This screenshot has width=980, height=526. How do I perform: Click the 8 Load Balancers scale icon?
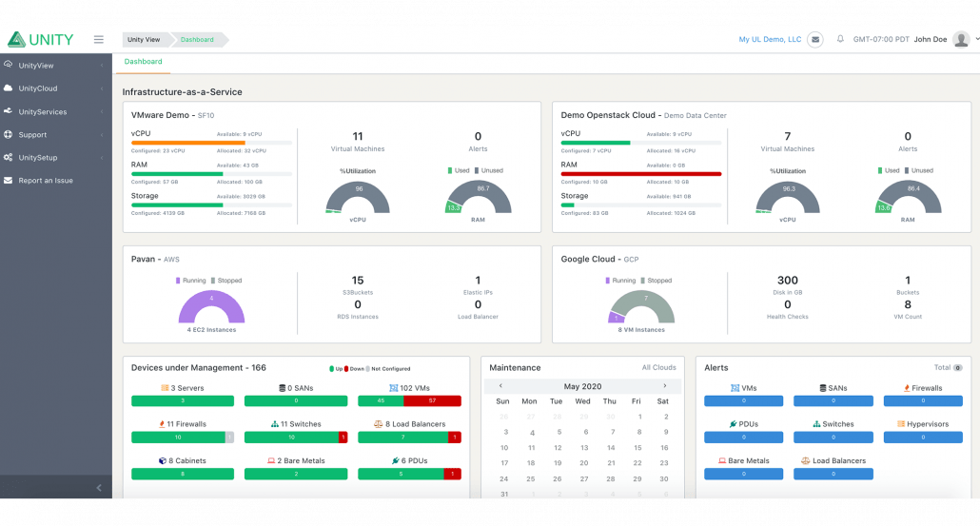[378, 424]
